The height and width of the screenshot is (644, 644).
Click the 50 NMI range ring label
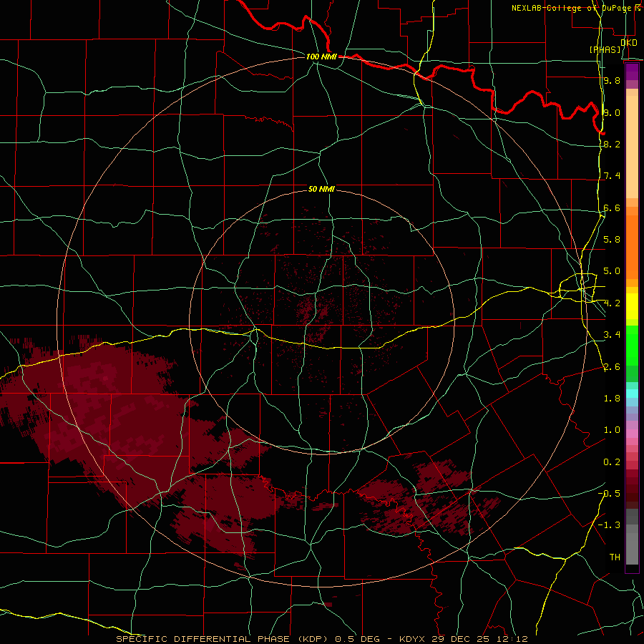point(321,189)
